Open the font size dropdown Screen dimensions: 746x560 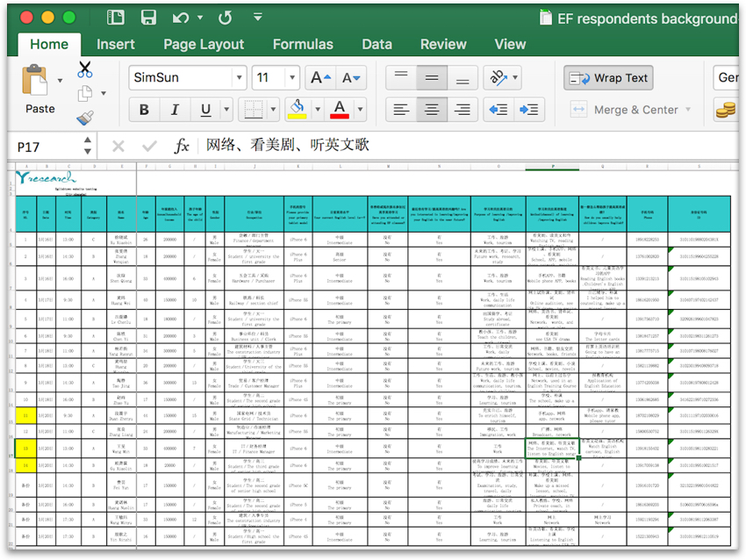coord(291,77)
